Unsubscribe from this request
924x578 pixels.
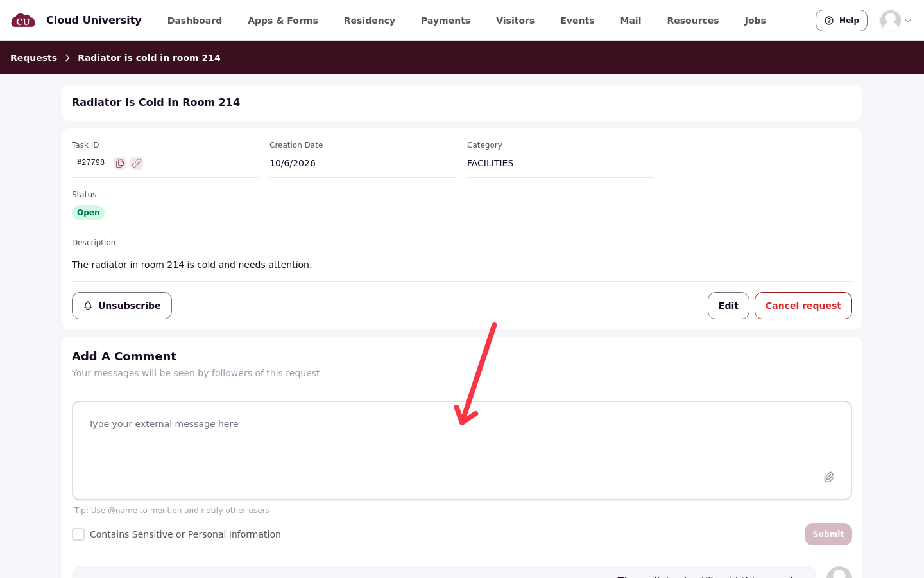click(x=122, y=306)
